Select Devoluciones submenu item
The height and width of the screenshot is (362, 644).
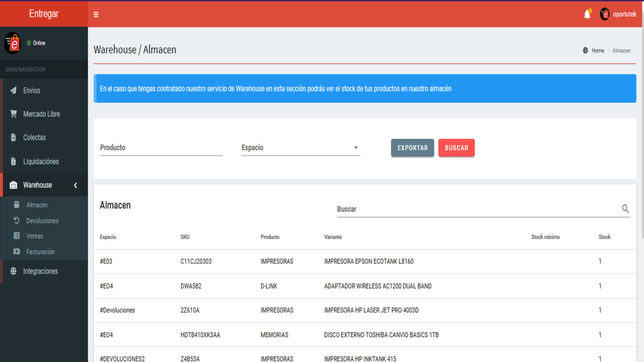click(42, 221)
